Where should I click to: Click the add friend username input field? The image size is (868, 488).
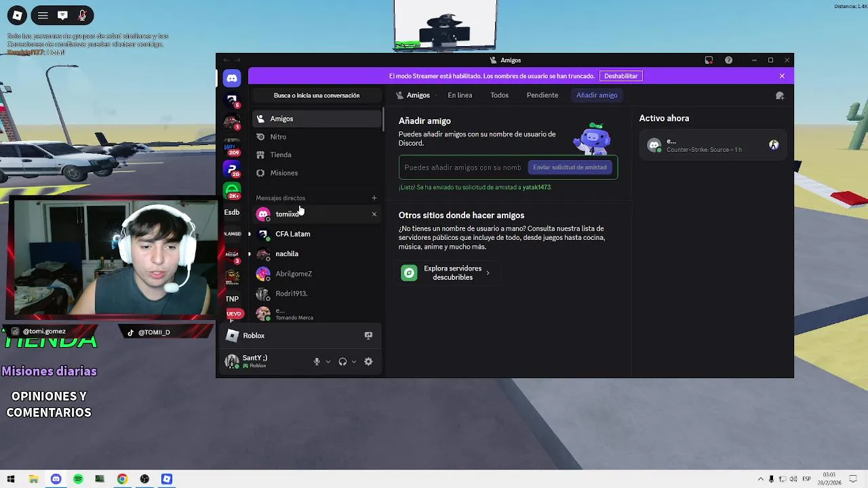(x=464, y=167)
